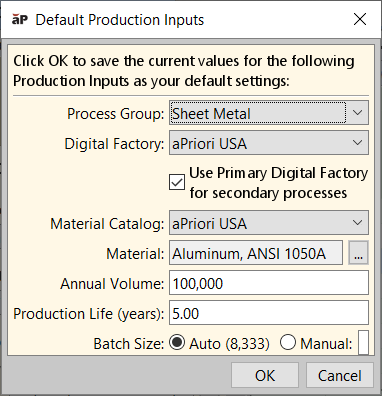
Task: Click the aPriori aP logo icon
Action: 20,20
